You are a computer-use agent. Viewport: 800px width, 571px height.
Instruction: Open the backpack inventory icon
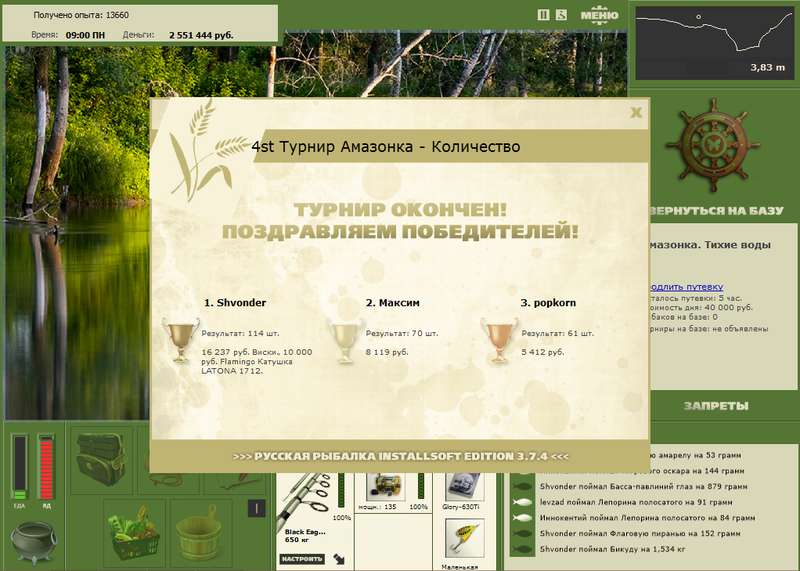point(101,459)
